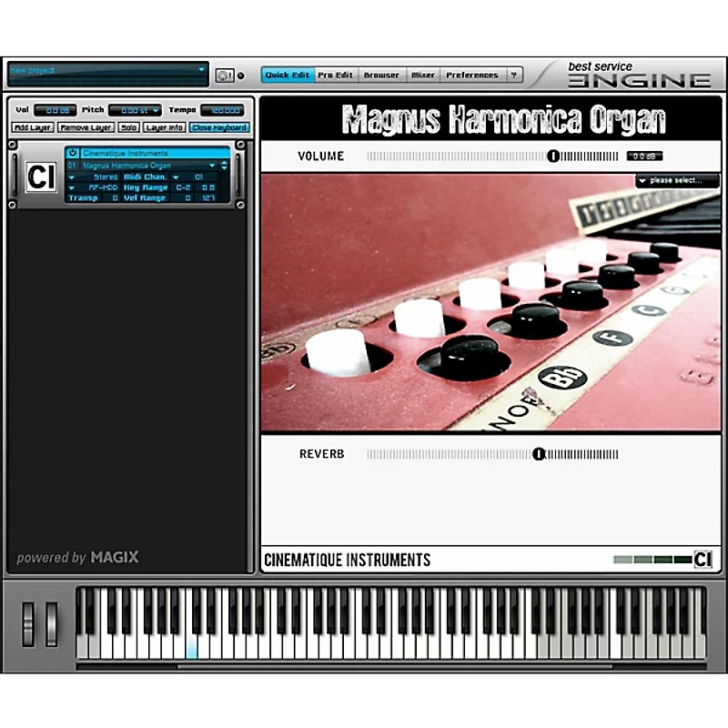Click the Remove Layer button
Viewport: 728px width, 728px height.
tap(86, 127)
